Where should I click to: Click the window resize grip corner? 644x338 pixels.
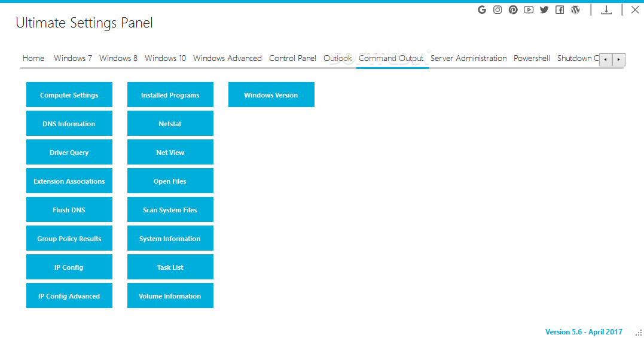(639, 333)
